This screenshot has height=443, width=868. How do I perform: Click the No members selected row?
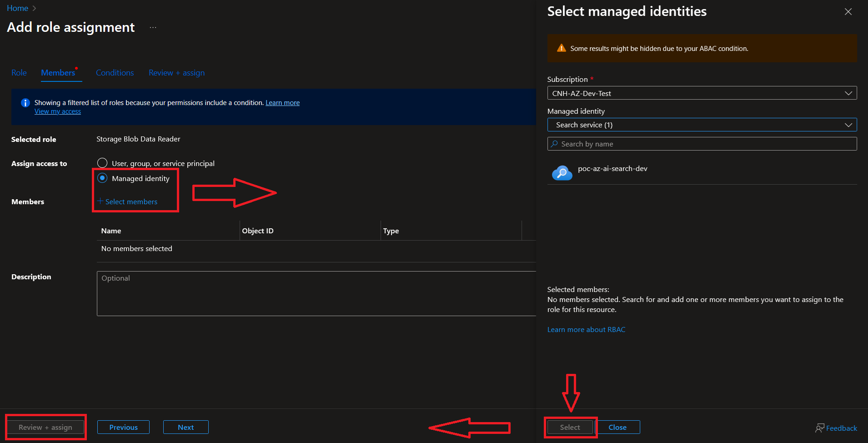tap(316, 249)
